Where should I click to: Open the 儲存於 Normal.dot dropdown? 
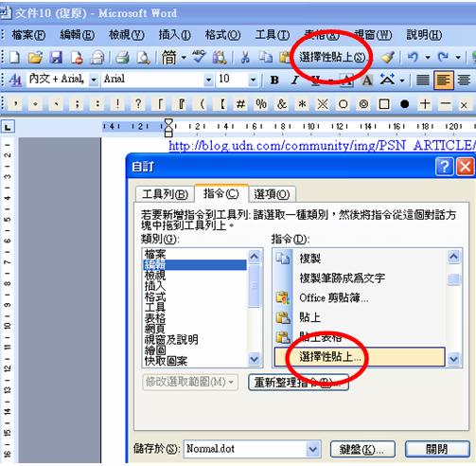point(313,449)
